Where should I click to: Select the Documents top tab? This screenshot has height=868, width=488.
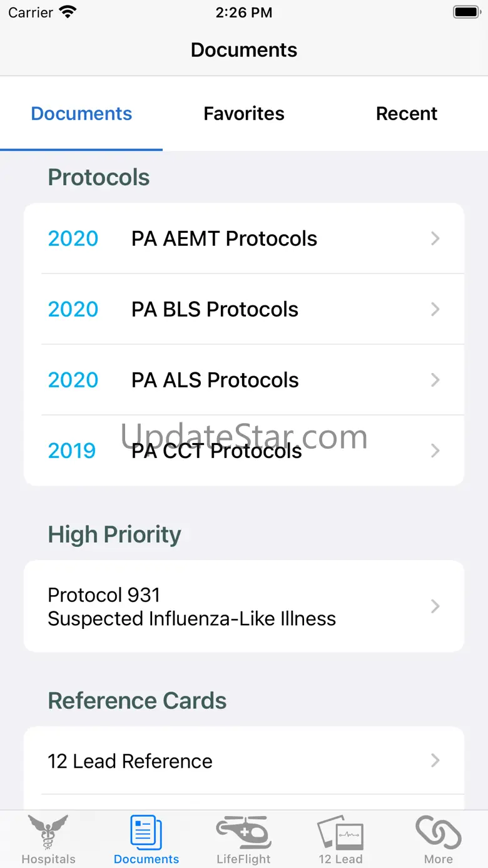[x=81, y=113]
